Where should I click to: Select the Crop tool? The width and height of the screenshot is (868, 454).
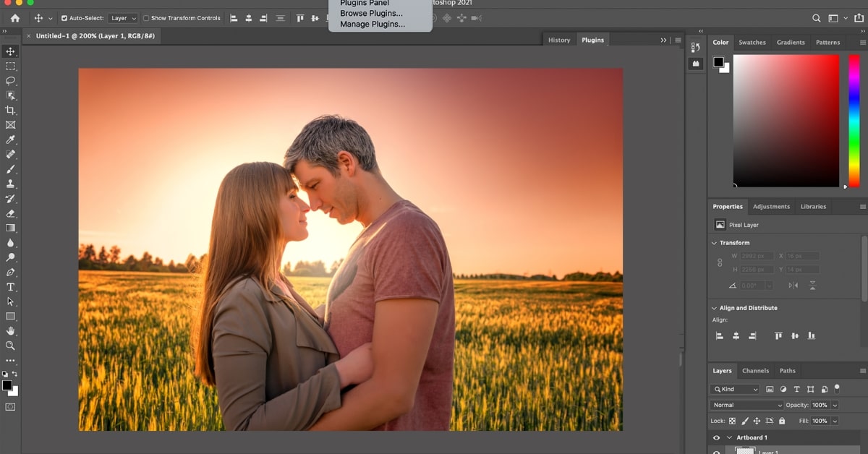tap(10, 111)
